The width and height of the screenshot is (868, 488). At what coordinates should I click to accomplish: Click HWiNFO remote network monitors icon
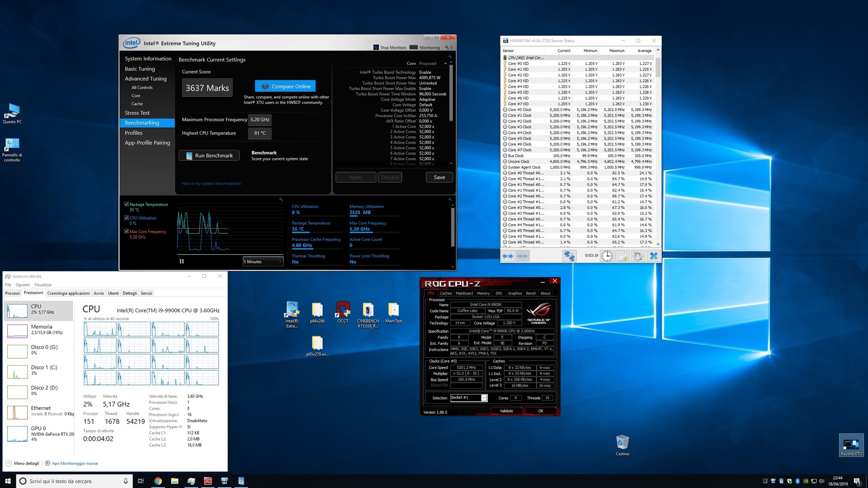[569, 256]
